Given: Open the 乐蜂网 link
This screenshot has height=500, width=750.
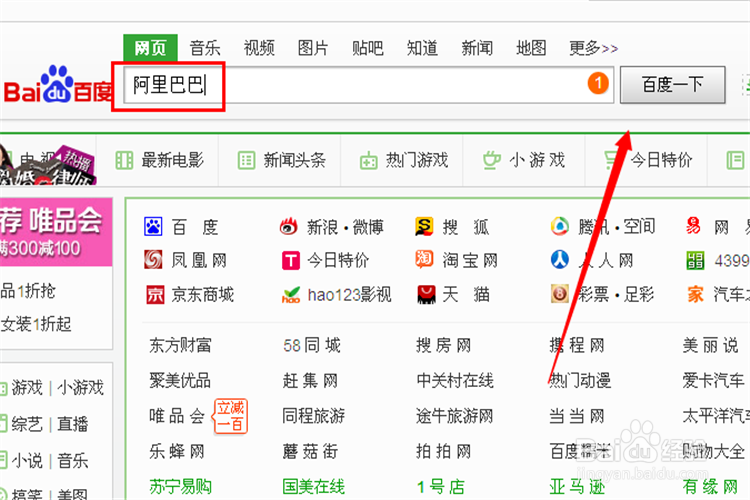Looking at the screenshot, I should pyautogui.click(x=177, y=451).
